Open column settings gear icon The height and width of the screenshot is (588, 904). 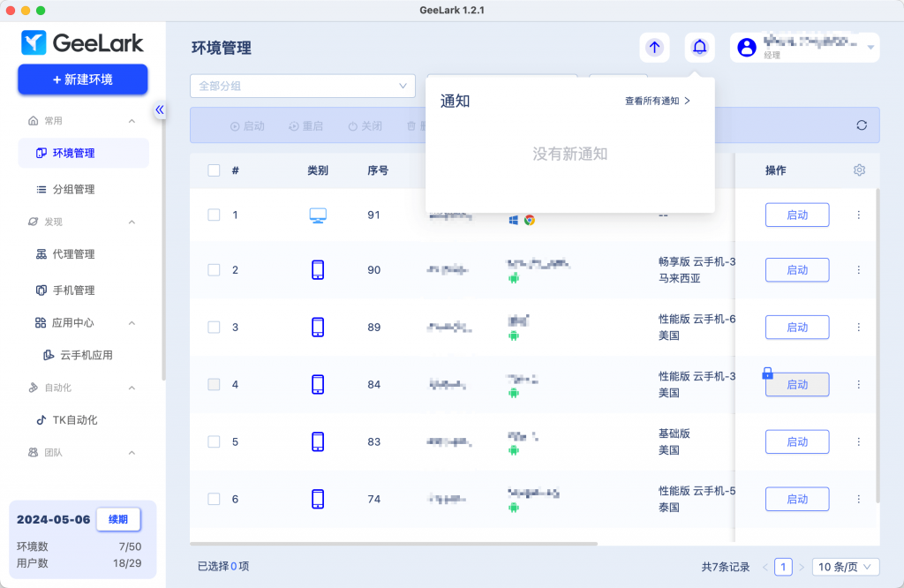tap(859, 170)
